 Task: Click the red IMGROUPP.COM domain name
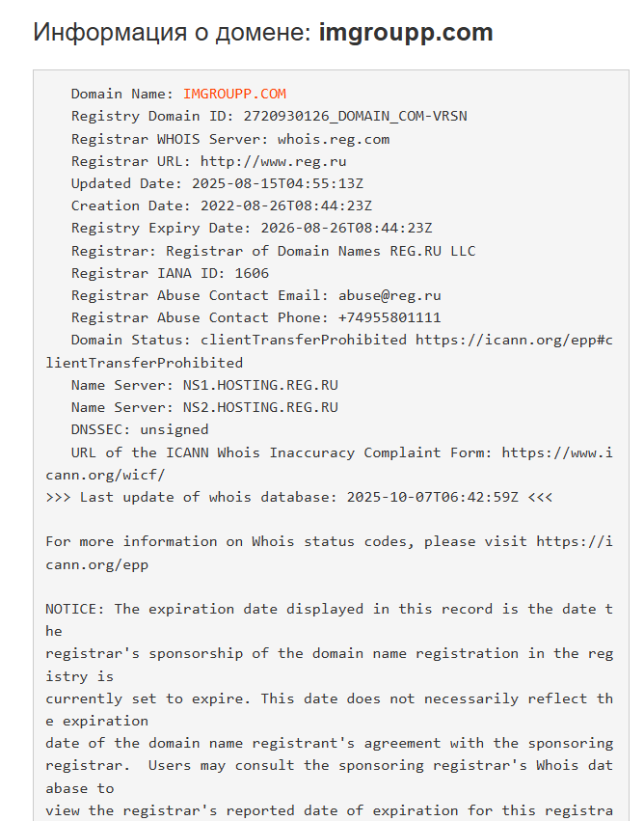click(x=234, y=94)
